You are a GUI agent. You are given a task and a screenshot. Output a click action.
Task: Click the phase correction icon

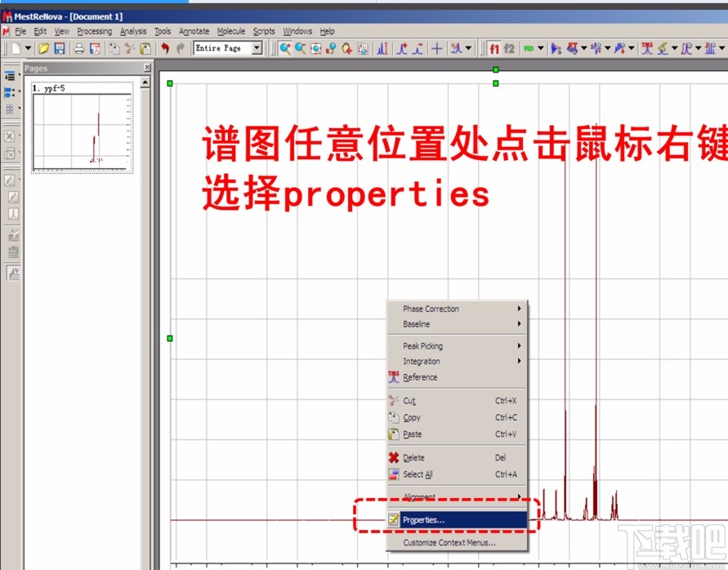point(596,48)
